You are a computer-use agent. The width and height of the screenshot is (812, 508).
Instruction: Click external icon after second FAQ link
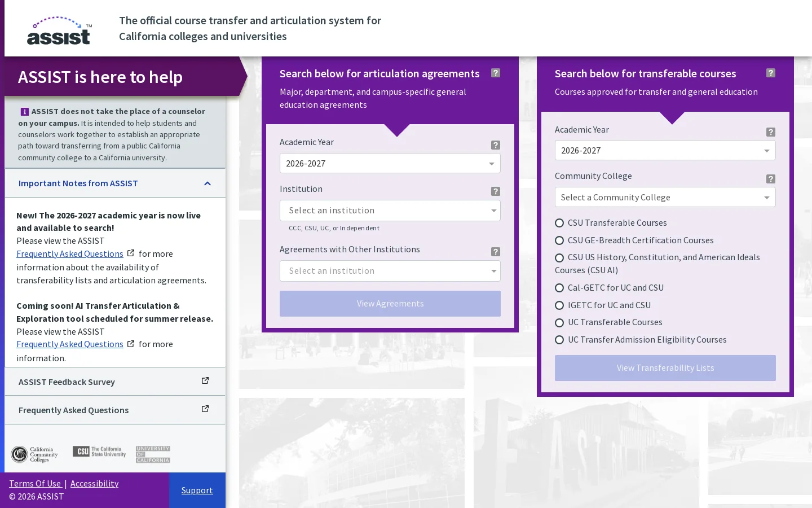131,344
